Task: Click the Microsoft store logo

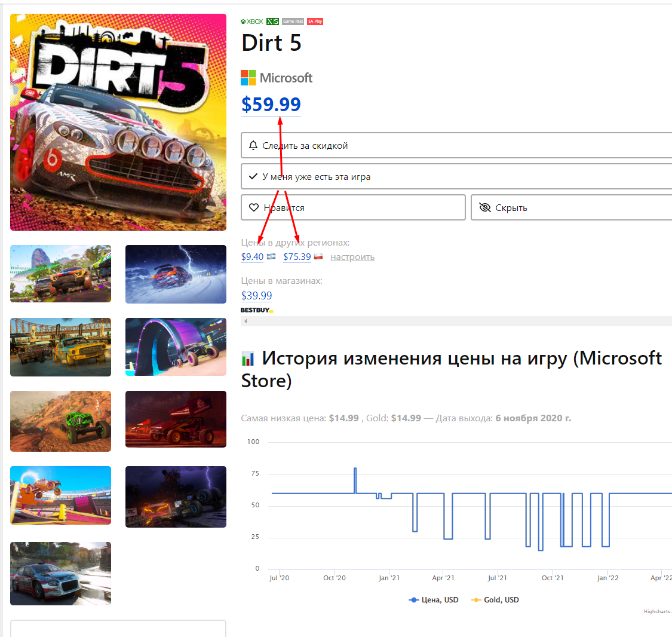Action: [277, 78]
